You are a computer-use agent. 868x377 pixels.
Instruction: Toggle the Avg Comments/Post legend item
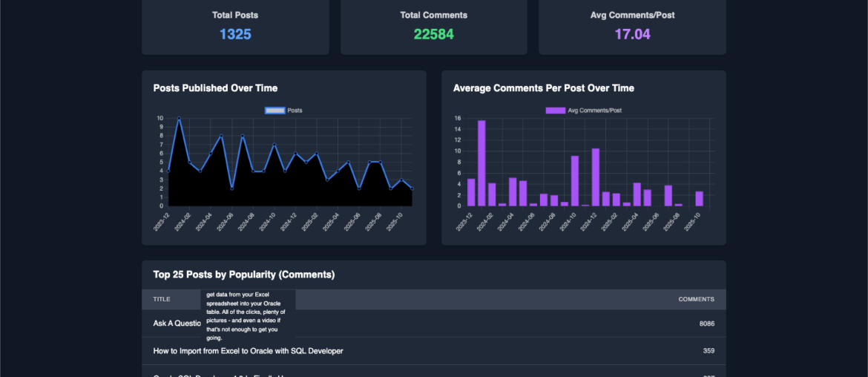pyautogui.click(x=583, y=111)
